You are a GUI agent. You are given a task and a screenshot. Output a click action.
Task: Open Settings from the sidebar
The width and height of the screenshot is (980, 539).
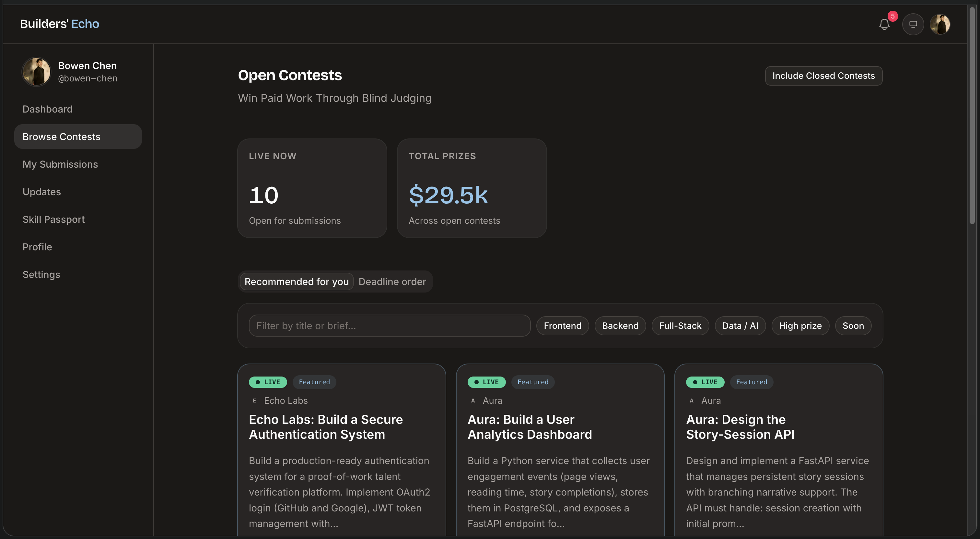pos(78,275)
